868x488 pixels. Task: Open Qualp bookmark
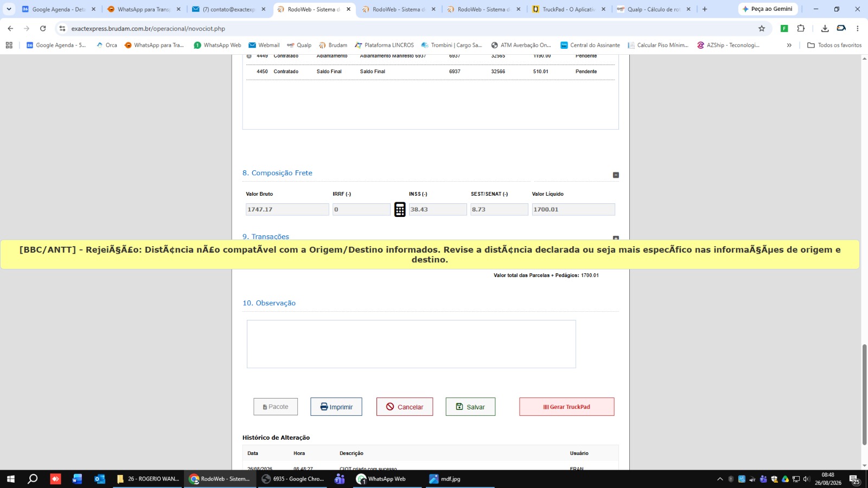point(299,45)
